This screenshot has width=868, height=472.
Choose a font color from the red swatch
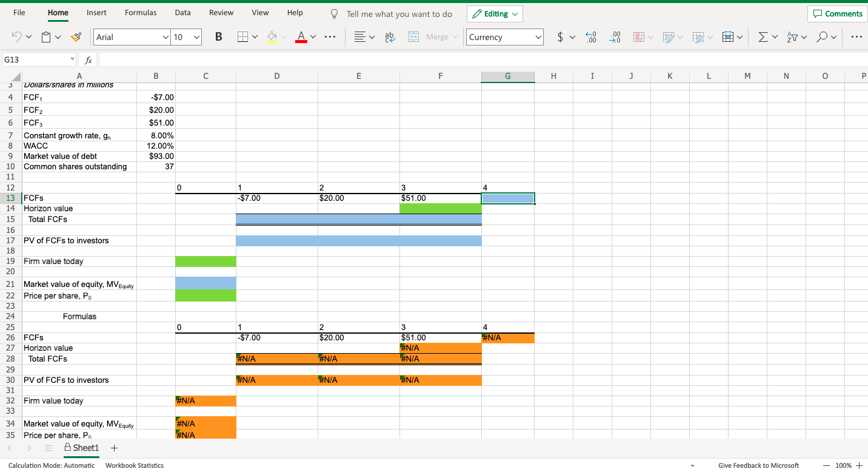click(x=301, y=37)
